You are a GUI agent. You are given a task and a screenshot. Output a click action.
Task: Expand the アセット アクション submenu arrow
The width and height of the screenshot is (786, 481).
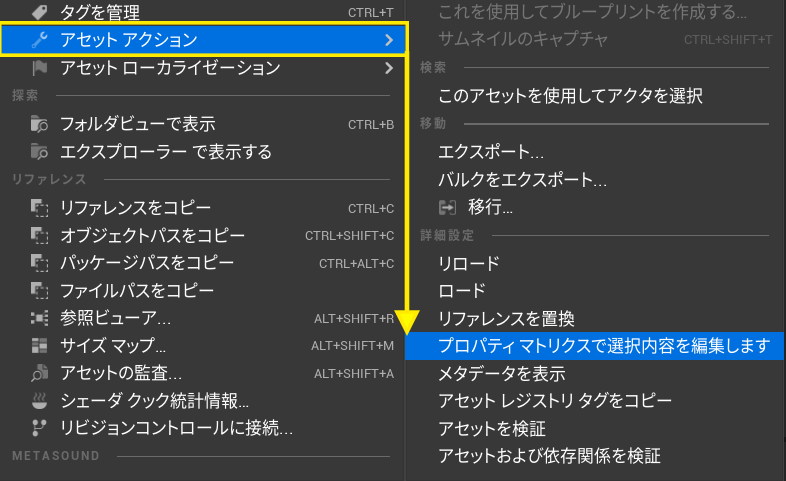[389, 40]
